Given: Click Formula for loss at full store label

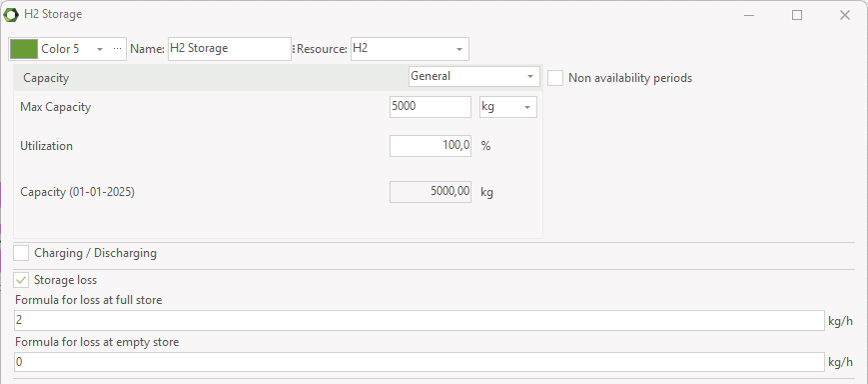Looking at the screenshot, I should click(89, 300).
